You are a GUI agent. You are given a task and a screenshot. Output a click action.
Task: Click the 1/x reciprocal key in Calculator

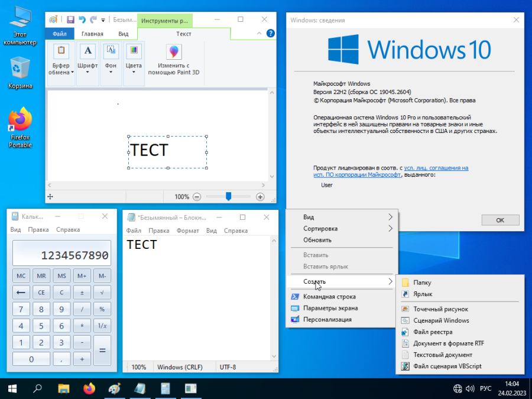pos(102,326)
